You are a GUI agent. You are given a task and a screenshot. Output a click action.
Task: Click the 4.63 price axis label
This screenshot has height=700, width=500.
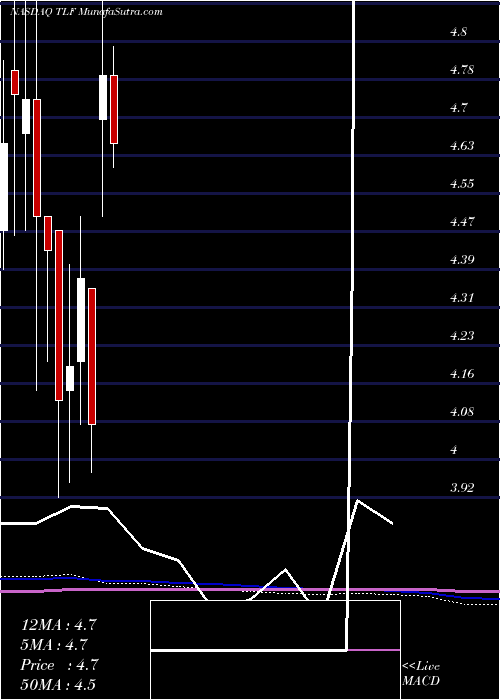[x=462, y=146]
